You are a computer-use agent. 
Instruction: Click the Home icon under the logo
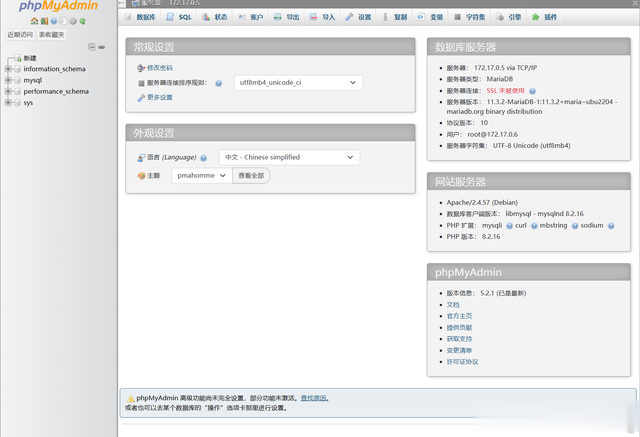coord(34,21)
